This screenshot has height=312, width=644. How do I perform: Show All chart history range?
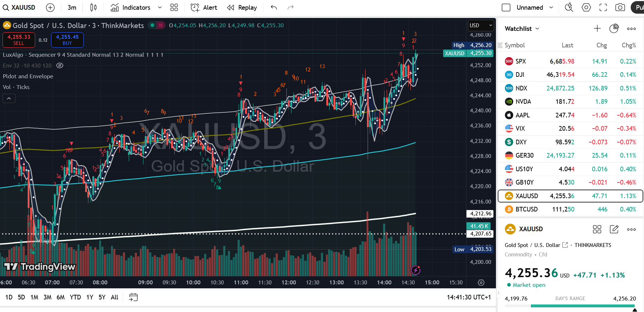point(115,297)
